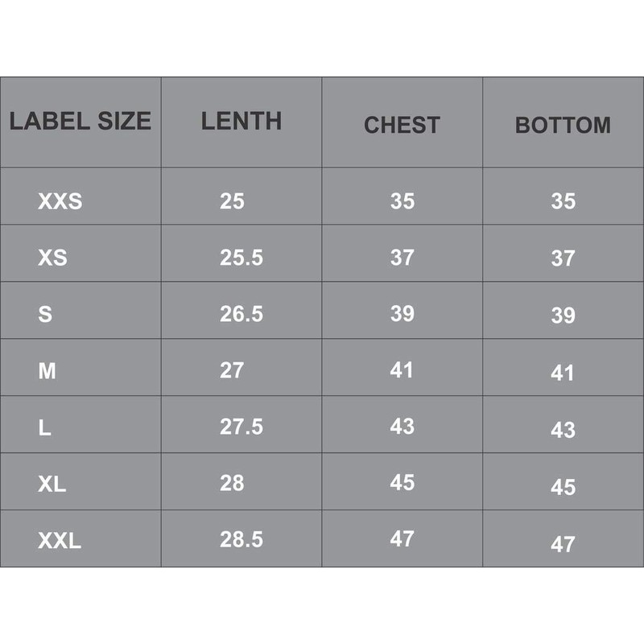The height and width of the screenshot is (644, 644).
Task: Select the XL size label
Action: [x=52, y=485]
